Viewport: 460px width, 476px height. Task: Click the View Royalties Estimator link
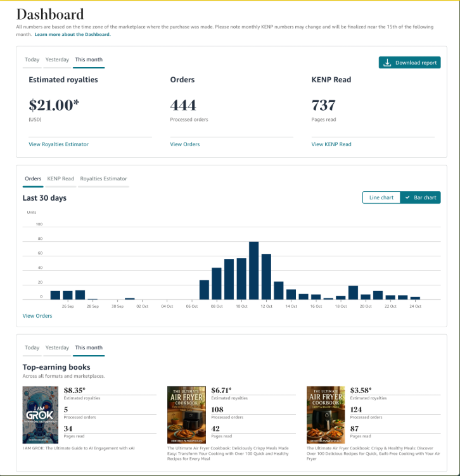point(58,144)
